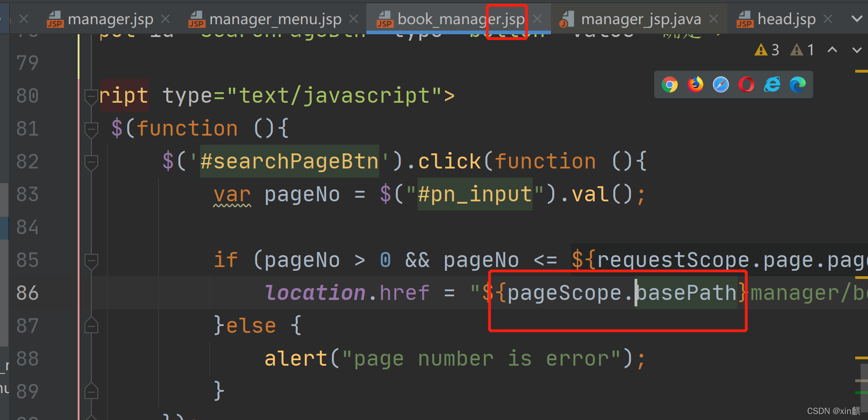
Task: Click the #searchPageBtn selector text
Action: click(290, 161)
